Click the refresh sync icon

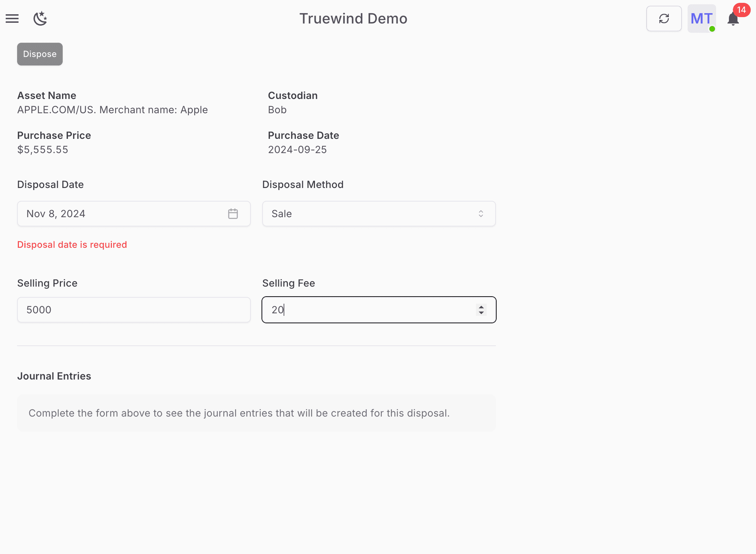(x=663, y=19)
